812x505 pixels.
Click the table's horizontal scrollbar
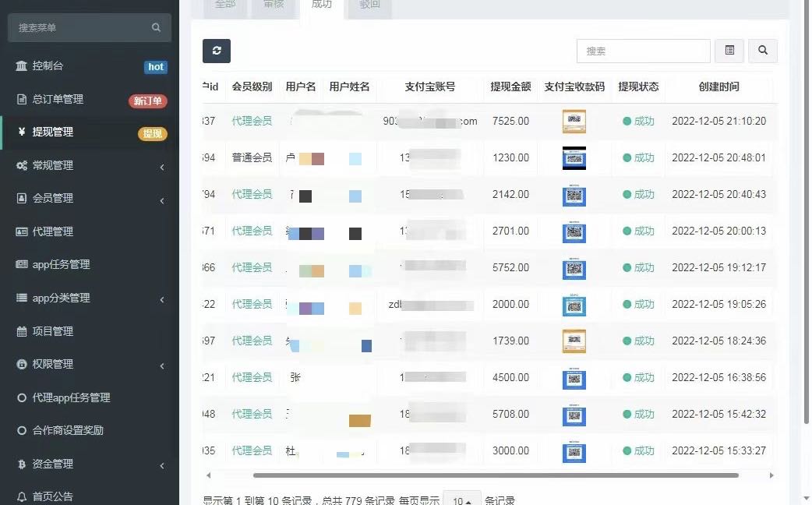(495, 475)
